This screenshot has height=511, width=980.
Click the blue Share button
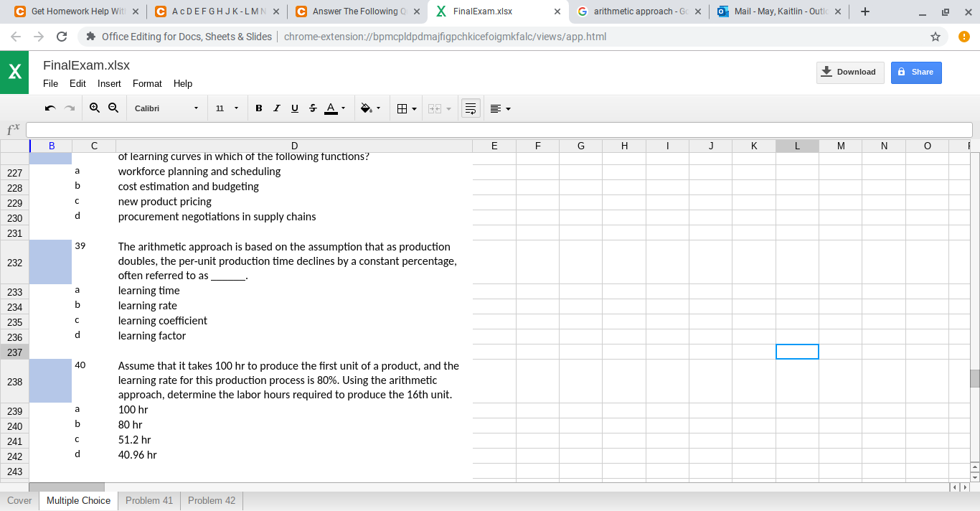coord(916,72)
